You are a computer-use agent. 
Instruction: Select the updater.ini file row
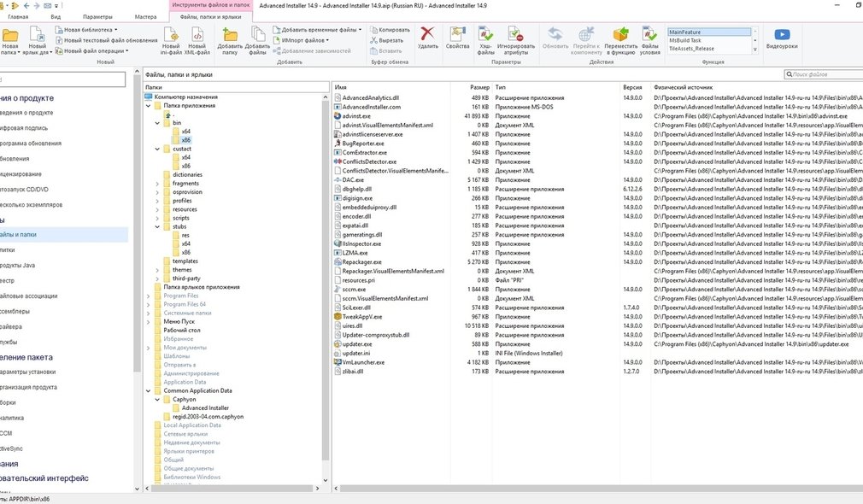coord(356,354)
